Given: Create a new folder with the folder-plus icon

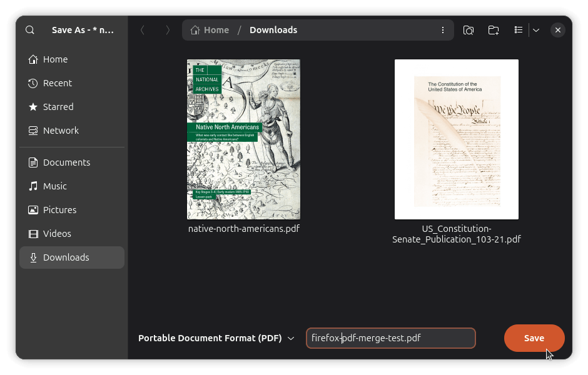Looking at the screenshot, I should [x=494, y=30].
